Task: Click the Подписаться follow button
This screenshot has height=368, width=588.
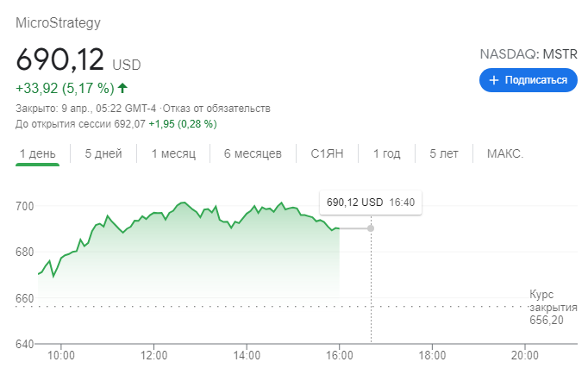Action: (x=528, y=80)
